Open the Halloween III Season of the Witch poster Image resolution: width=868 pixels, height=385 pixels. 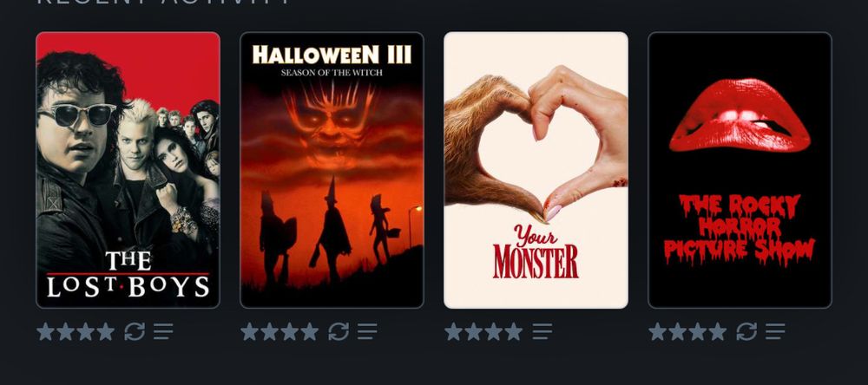pos(332,170)
